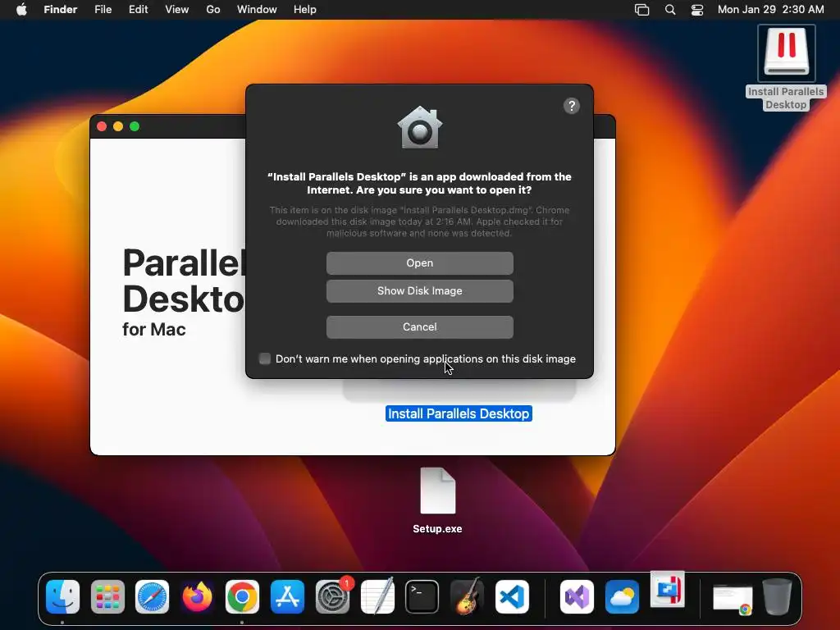Launch Safari from the Dock
Image resolution: width=840 pixels, height=630 pixels.
tap(152, 597)
